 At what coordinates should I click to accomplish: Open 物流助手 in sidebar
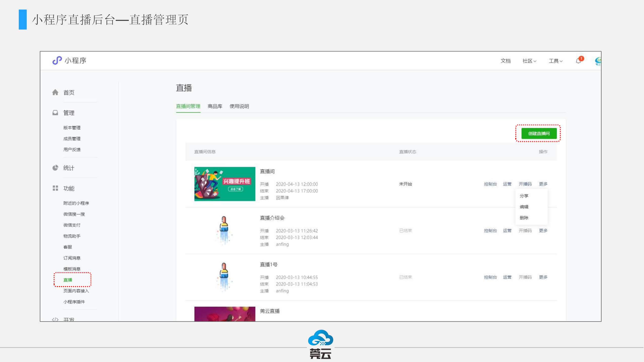[72, 236]
